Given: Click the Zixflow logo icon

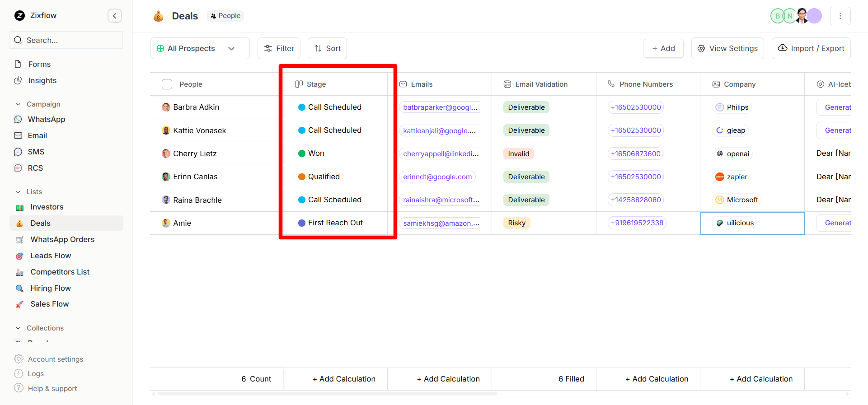Looking at the screenshot, I should (x=19, y=16).
